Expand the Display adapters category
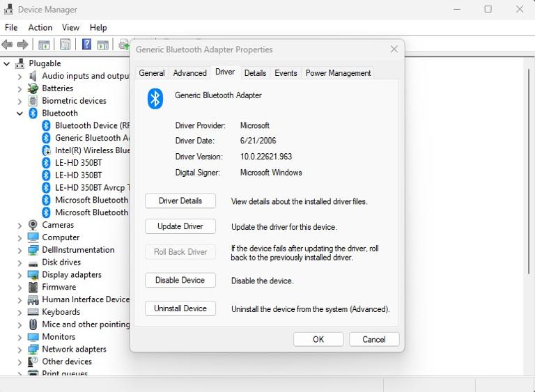The height and width of the screenshot is (392, 535). click(x=20, y=275)
